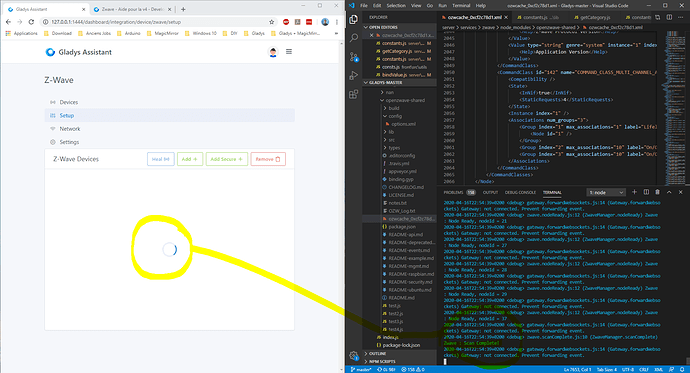Add a new terminal with the plus icon

pos(634,192)
